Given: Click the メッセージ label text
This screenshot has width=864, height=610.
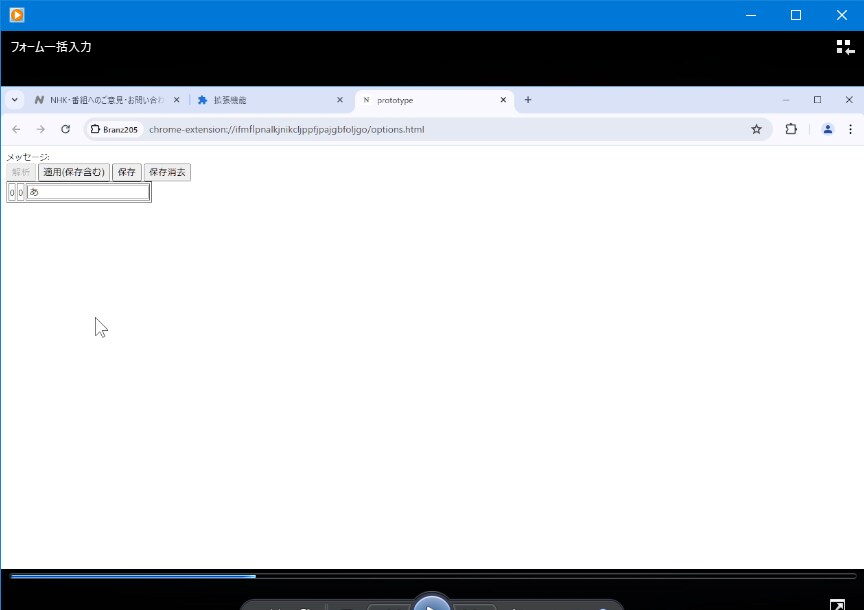Looking at the screenshot, I should click(x=28, y=157).
